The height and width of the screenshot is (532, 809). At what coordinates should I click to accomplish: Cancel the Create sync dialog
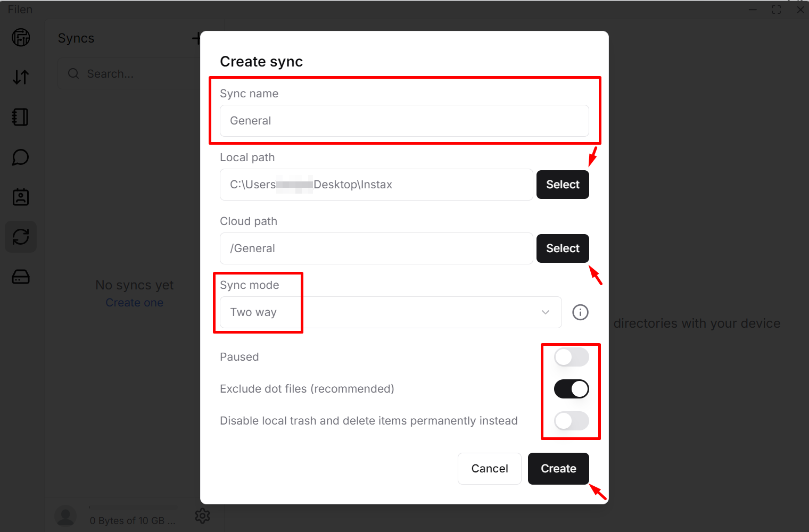[x=489, y=469]
